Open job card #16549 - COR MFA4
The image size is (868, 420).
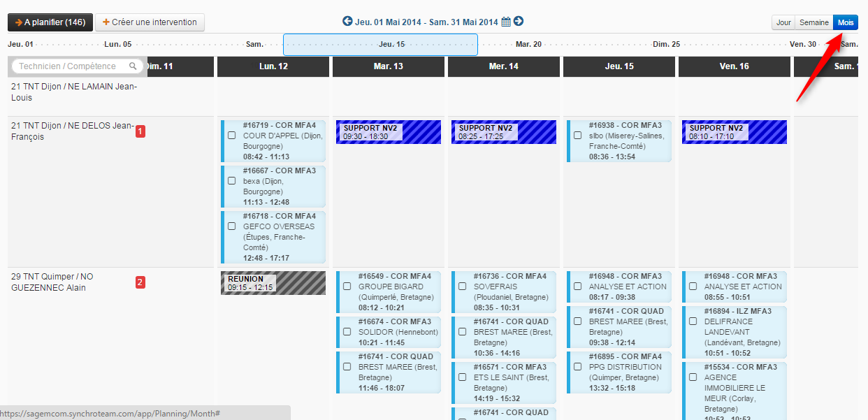click(389, 292)
